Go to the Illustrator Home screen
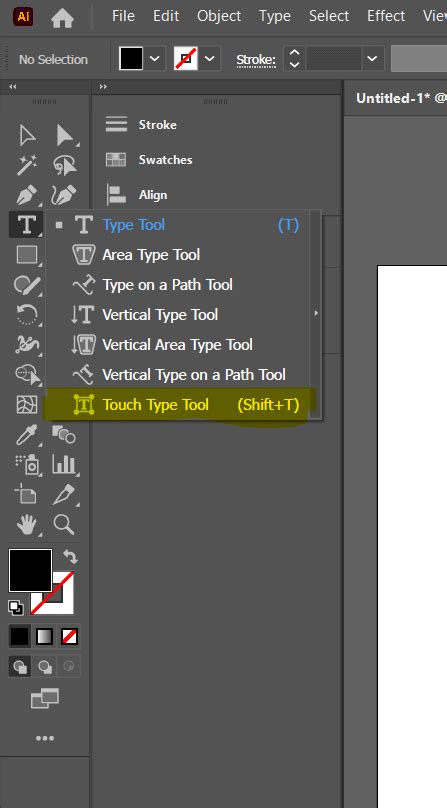The image size is (447, 808). pyautogui.click(x=62, y=19)
